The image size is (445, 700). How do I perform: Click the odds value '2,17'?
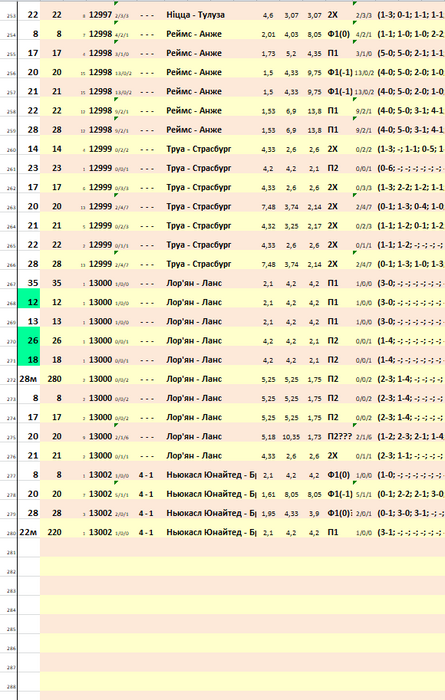(x=314, y=226)
